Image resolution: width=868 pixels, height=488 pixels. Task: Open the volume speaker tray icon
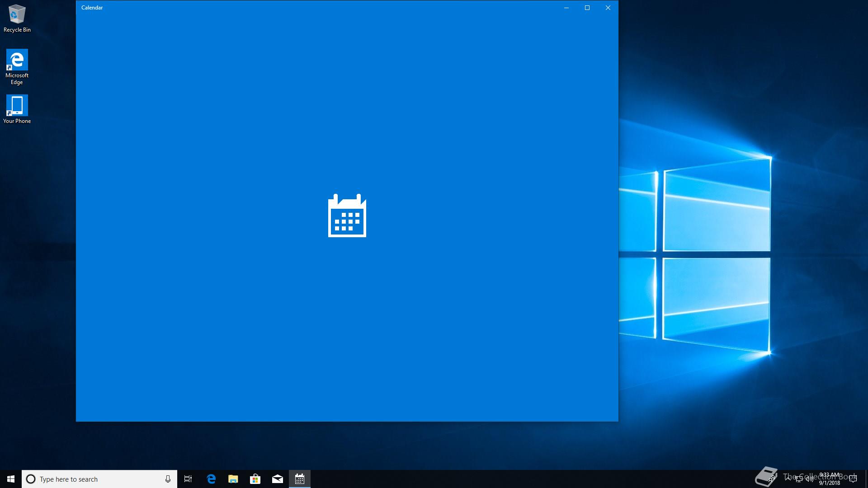click(x=810, y=479)
